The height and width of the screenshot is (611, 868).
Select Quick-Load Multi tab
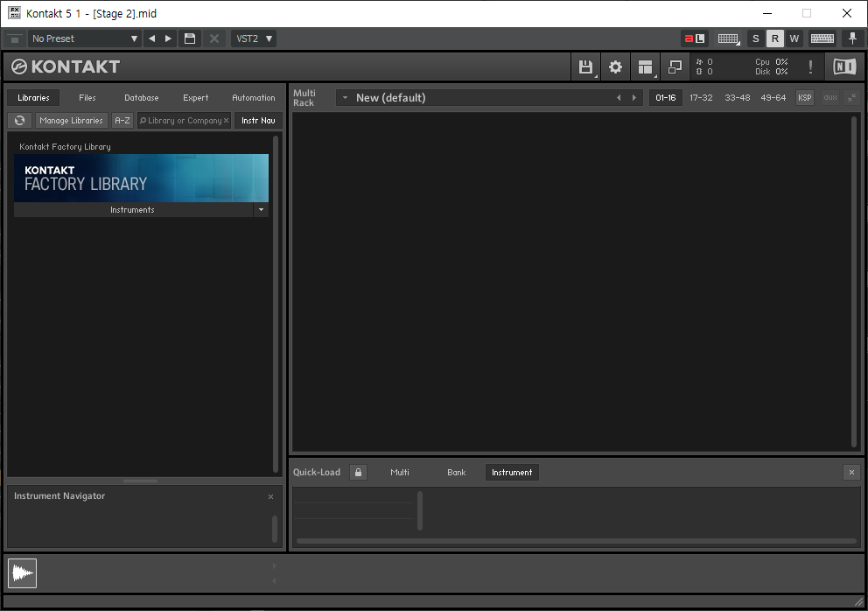[x=400, y=473]
